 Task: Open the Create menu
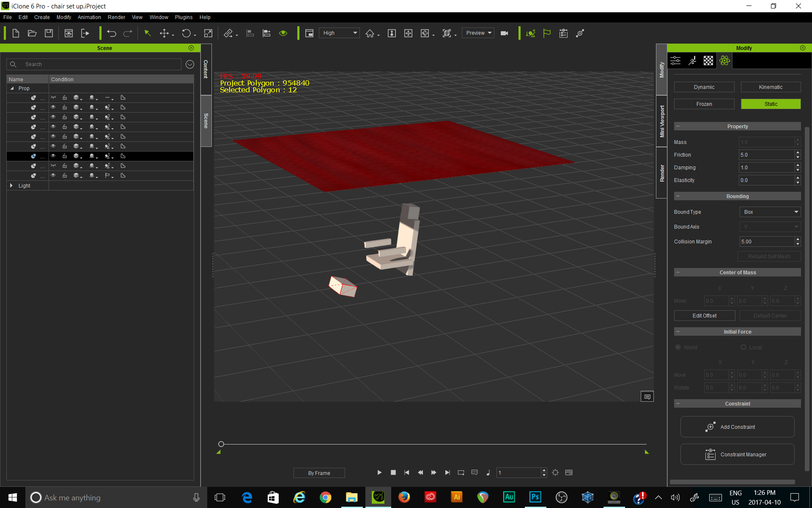click(42, 17)
